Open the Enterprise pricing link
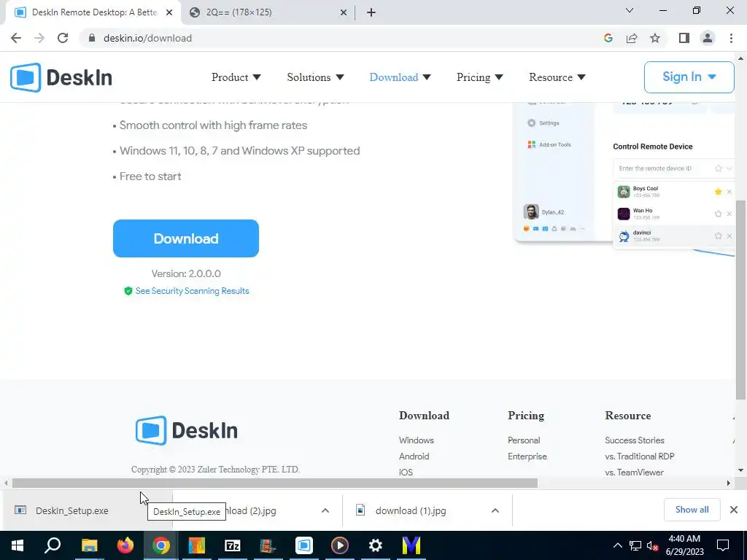The image size is (747, 560). [x=527, y=456]
